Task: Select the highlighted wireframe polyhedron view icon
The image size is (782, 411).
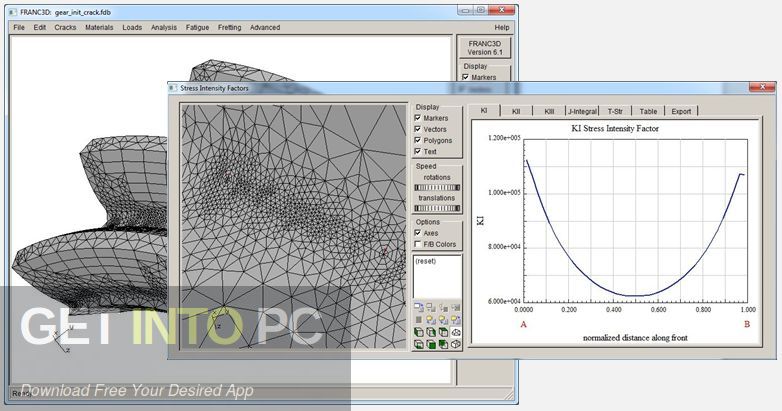Action: point(456,332)
